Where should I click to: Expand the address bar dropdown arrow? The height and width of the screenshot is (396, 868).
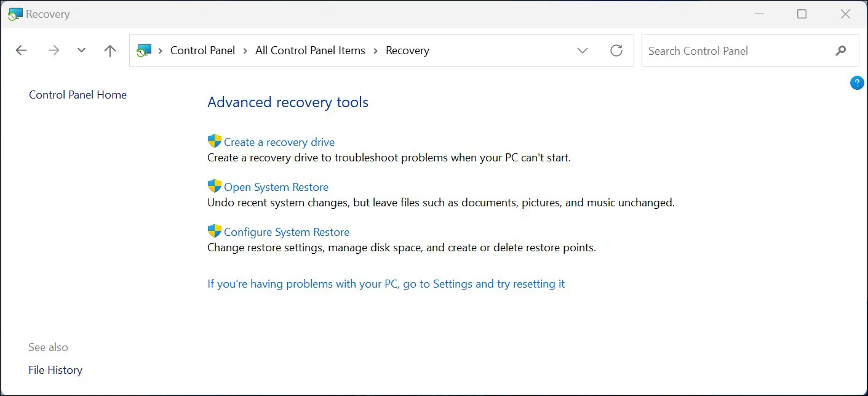582,51
